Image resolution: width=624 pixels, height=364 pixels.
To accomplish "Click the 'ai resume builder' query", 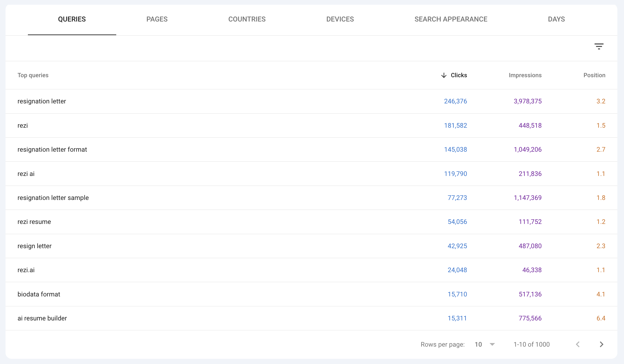I will tap(42, 318).
